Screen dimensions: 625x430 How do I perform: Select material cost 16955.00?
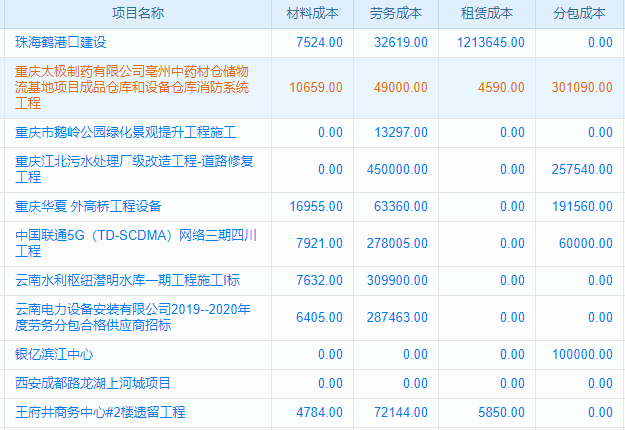pyautogui.click(x=316, y=206)
